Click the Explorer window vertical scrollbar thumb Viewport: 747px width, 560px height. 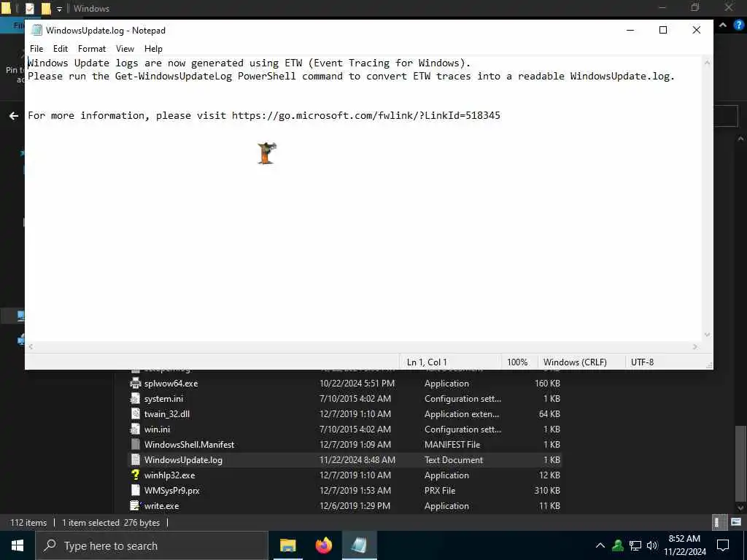[x=741, y=462]
